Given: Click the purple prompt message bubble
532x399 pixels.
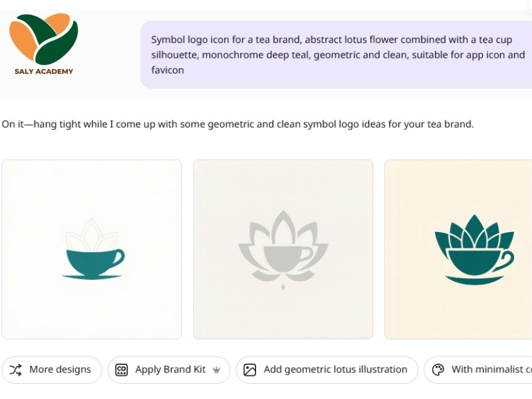Looking at the screenshot, I should coord(336,55).
